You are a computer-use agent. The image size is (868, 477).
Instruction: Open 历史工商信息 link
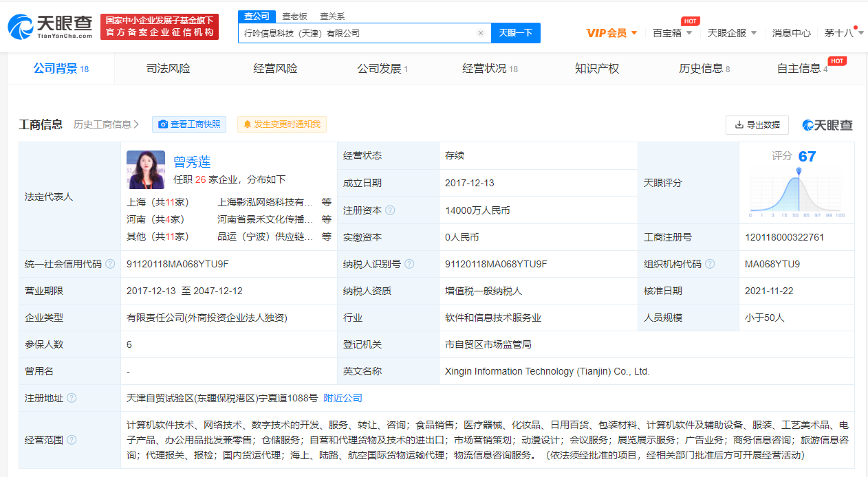[106, 124]
